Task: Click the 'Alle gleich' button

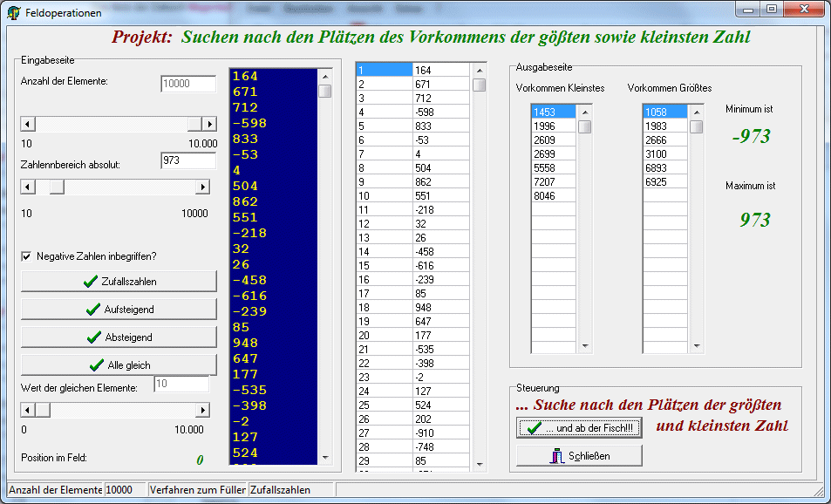Action: point(119,365)
